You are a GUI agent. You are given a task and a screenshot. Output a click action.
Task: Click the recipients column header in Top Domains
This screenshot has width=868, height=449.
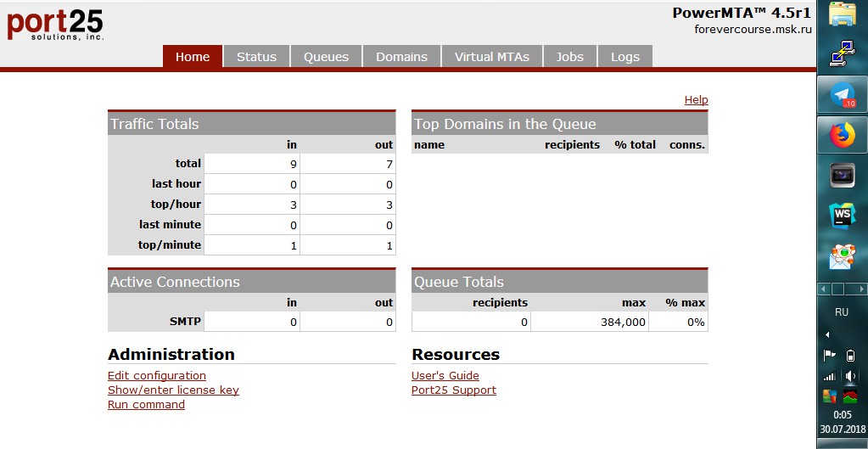click(572, 145)
